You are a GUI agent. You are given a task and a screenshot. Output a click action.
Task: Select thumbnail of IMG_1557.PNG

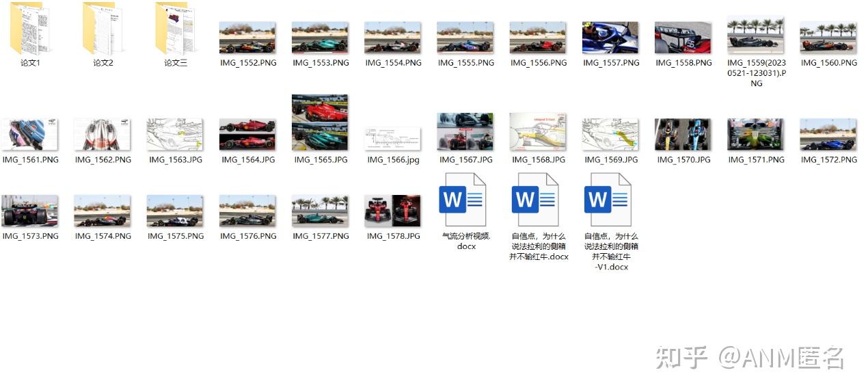(610, 38)
